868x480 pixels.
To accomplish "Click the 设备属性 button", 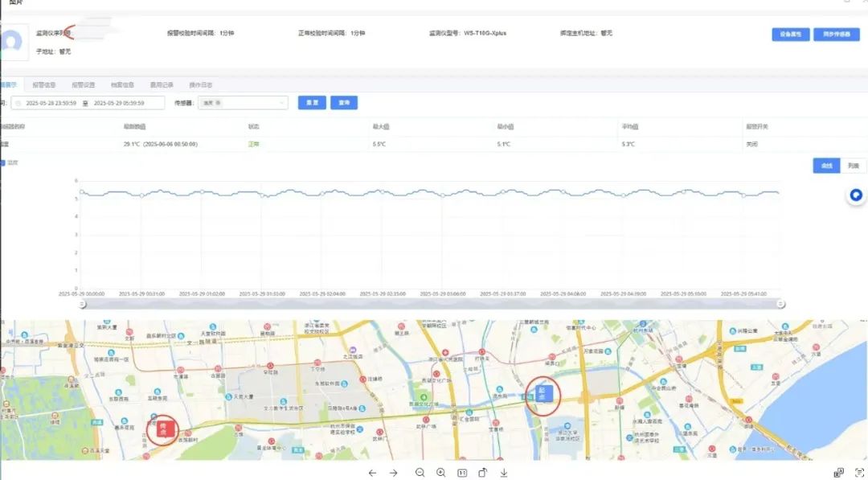I will (x=790, y=35).
